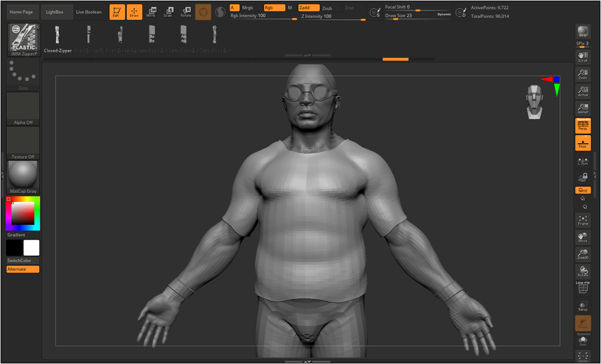Enable Zsub sculpting mode
The width and height of the screenshot is (601, 364).
coord(327,8)
